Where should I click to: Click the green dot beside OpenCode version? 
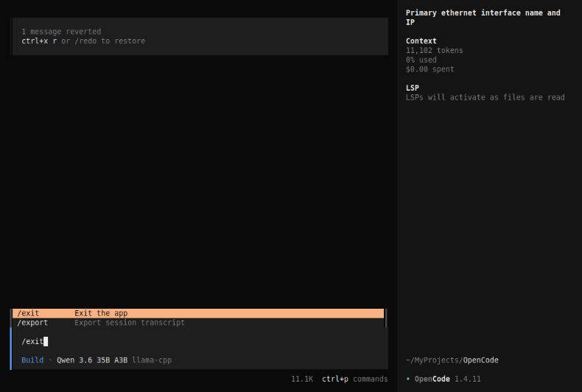pos(408,379)
